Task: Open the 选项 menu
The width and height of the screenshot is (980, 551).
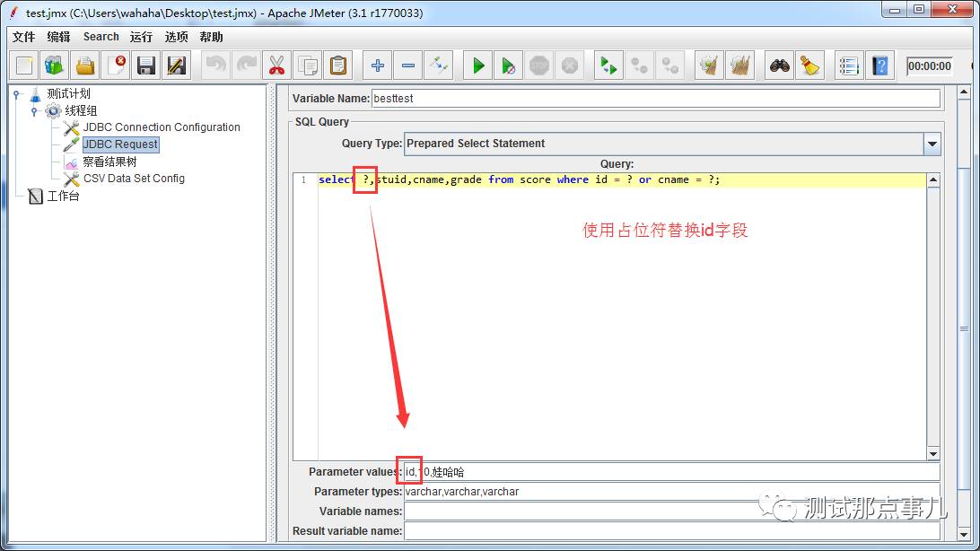Action: [x=176, y=37]
